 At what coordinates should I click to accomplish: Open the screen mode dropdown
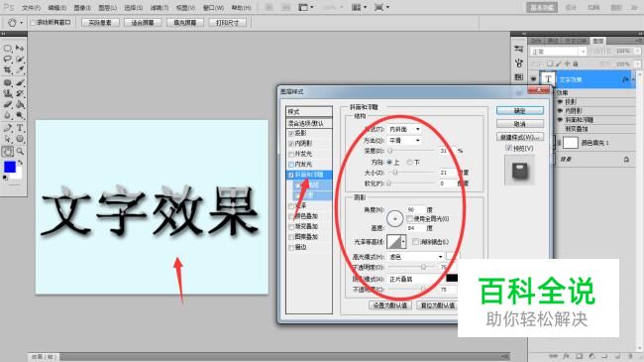(381, 7)
